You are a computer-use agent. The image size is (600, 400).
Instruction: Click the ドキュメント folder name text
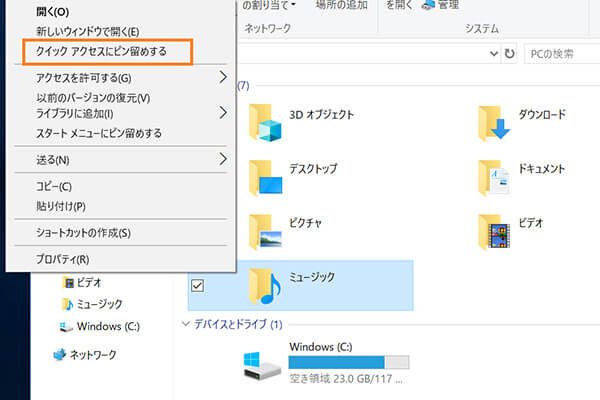(541, 169)
